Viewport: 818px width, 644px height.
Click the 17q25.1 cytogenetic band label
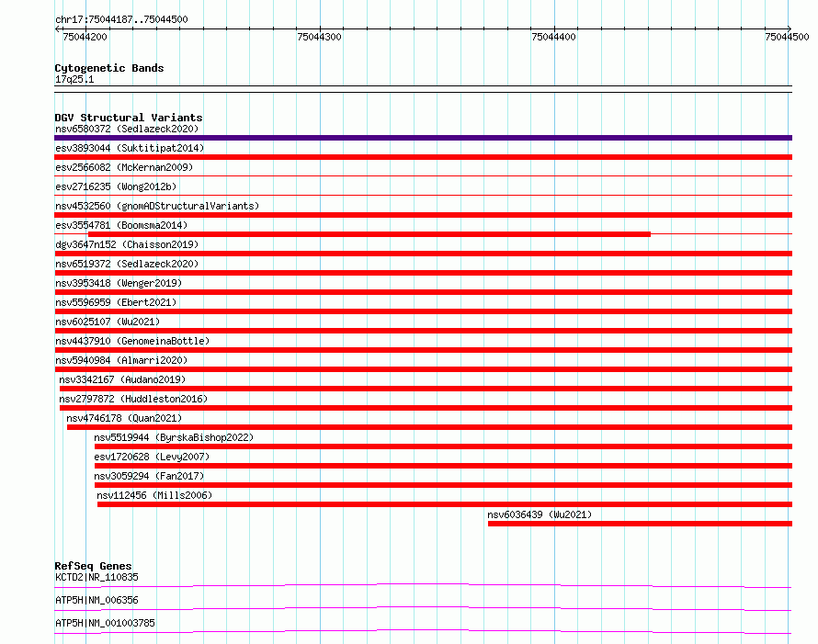click(x=74, y=79)
